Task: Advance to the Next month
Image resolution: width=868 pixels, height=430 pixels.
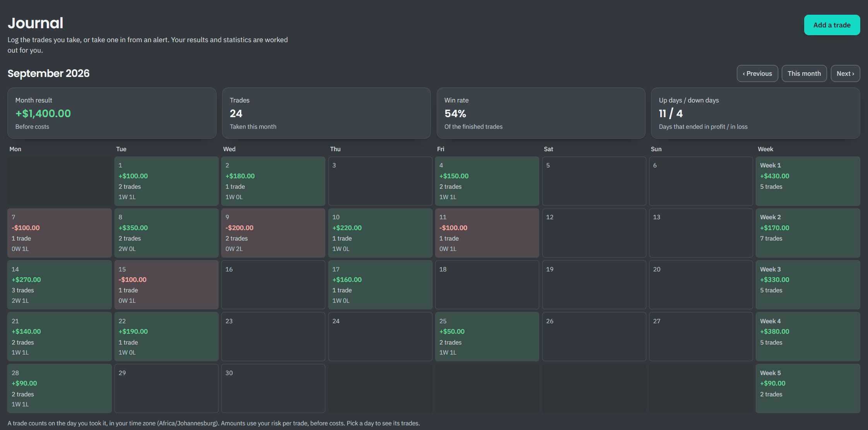Action: point(846,73)
